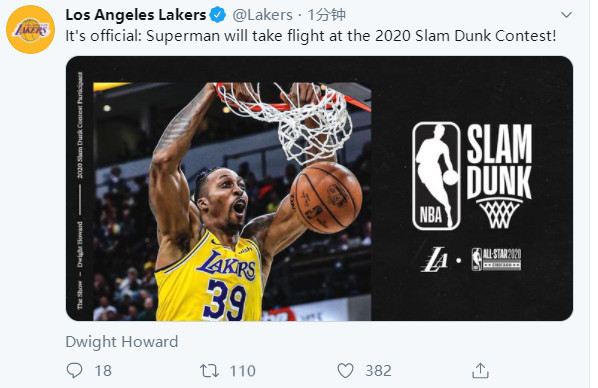Click the All-Star 2020 logo
Viewport: 598px width, 388px height.
click(x=496, y=259)
